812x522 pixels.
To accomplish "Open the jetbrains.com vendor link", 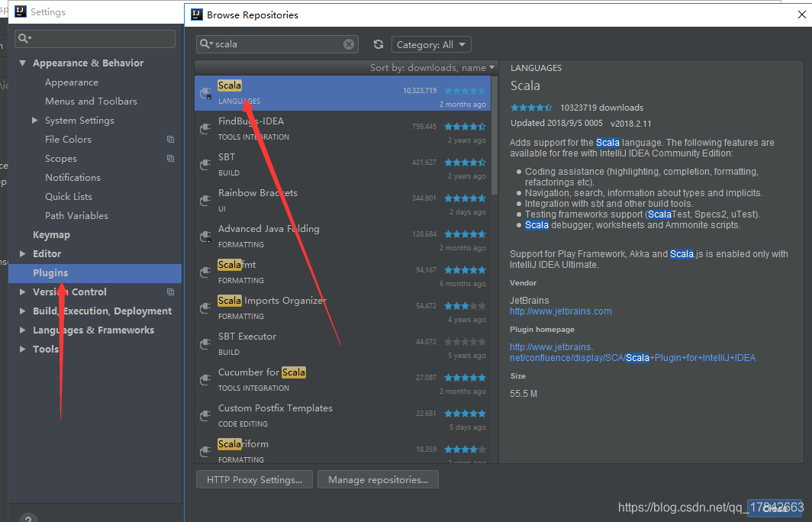I will point(560,311).
